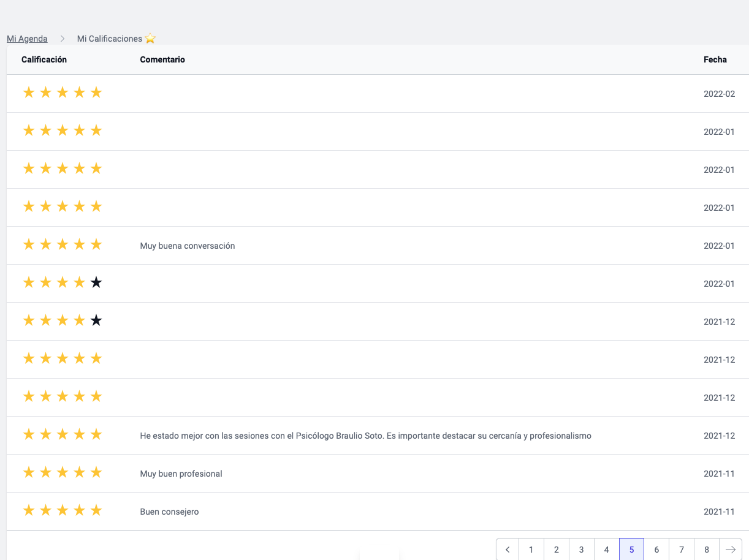Click the star emoji beside Mi Calificaciones
The width and height of the screenshot is (749, 560).
[x=150, y=39]
